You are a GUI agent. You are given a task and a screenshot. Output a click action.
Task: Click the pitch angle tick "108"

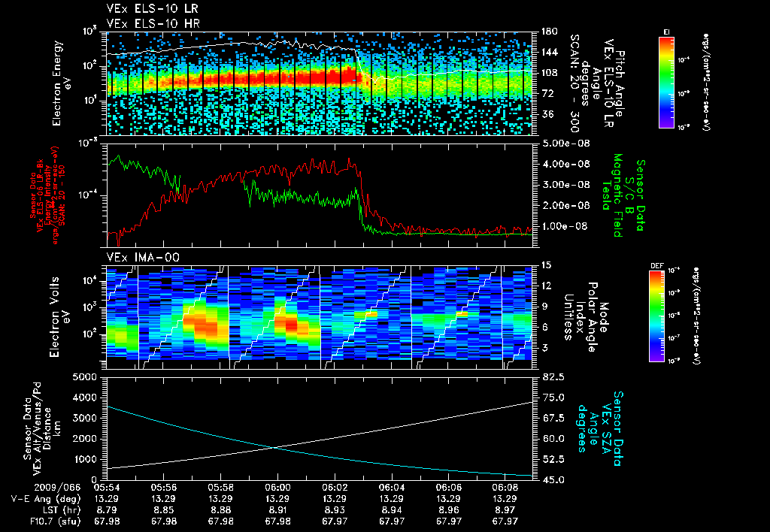[x=550, y=73]
